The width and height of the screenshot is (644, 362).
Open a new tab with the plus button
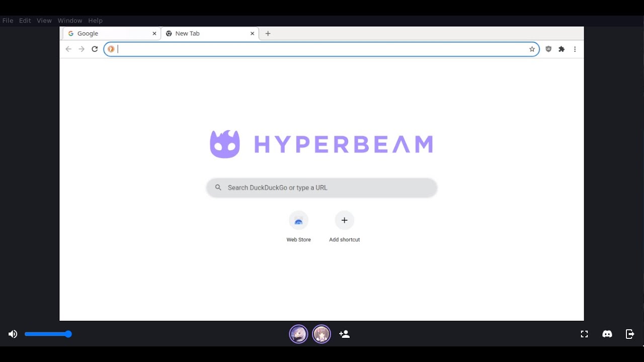pyautogui.click(x=268, y=33)
